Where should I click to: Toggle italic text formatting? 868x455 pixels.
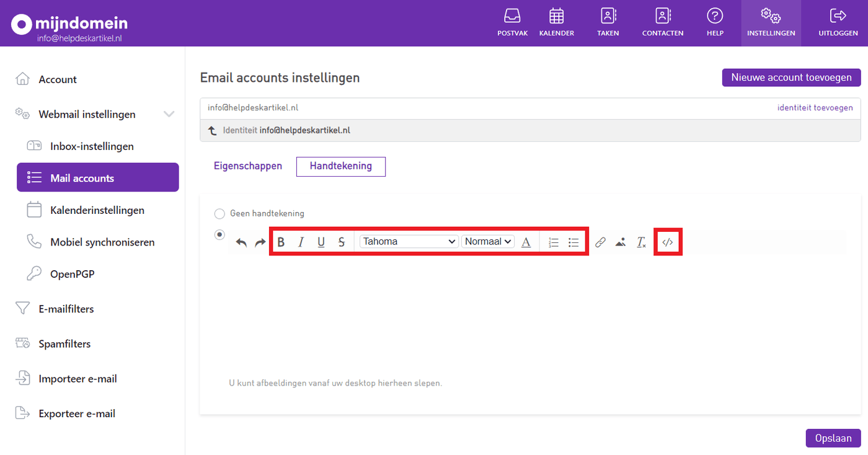(x=301, y=242)
